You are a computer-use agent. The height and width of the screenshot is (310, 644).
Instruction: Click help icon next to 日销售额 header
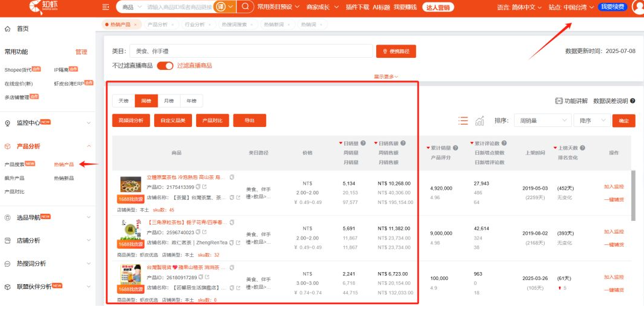tap(403, 143)
